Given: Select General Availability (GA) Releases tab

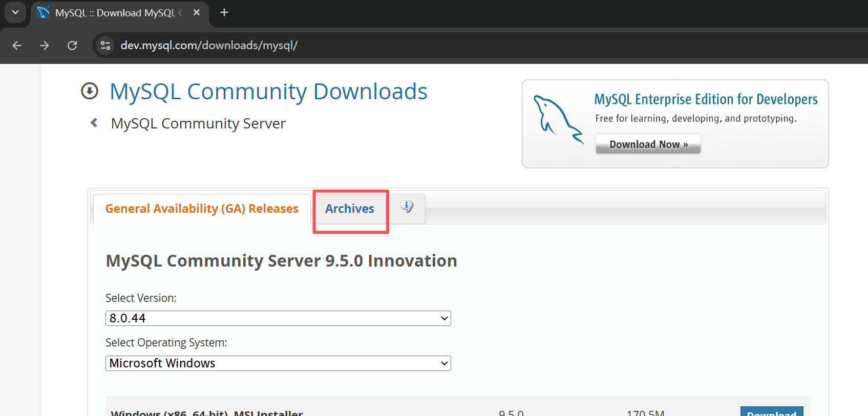Looking at the screenshot, I should [x=202, y=209].
